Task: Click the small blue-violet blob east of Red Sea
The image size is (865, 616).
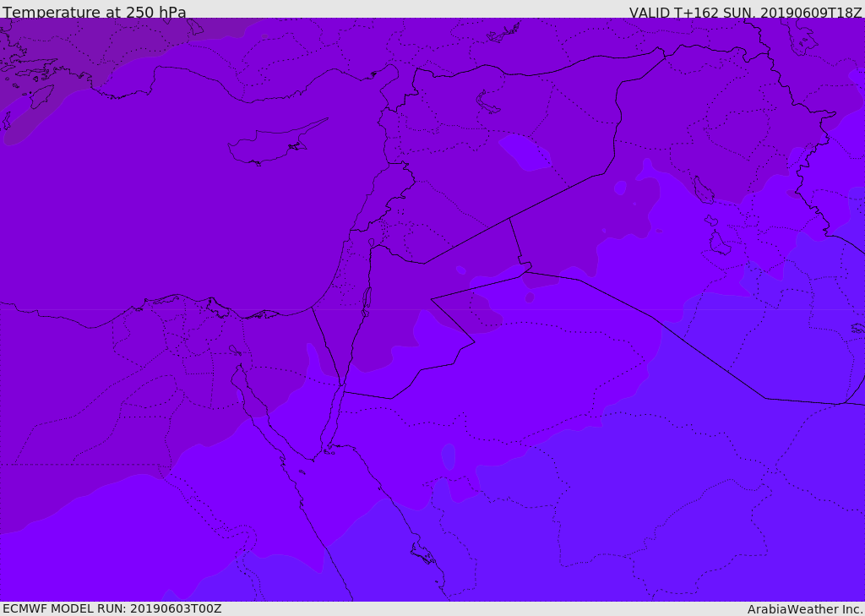Action: (448, 456)
